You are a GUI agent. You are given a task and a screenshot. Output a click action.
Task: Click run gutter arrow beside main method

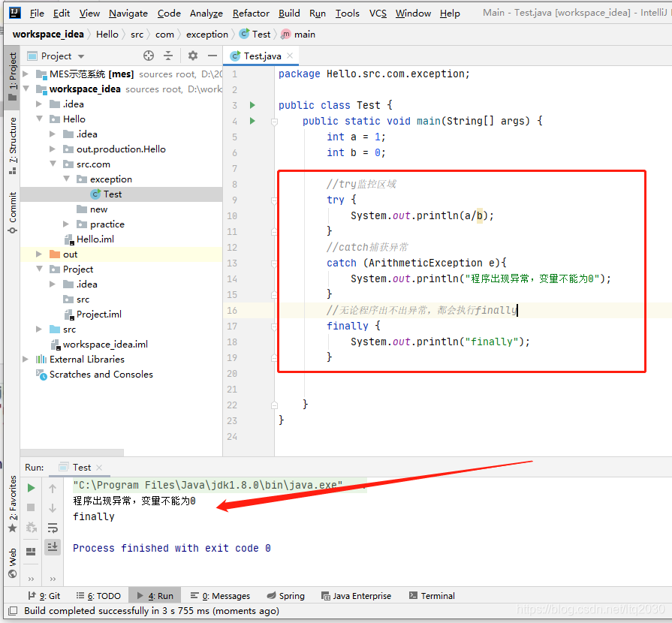(252, 121)
